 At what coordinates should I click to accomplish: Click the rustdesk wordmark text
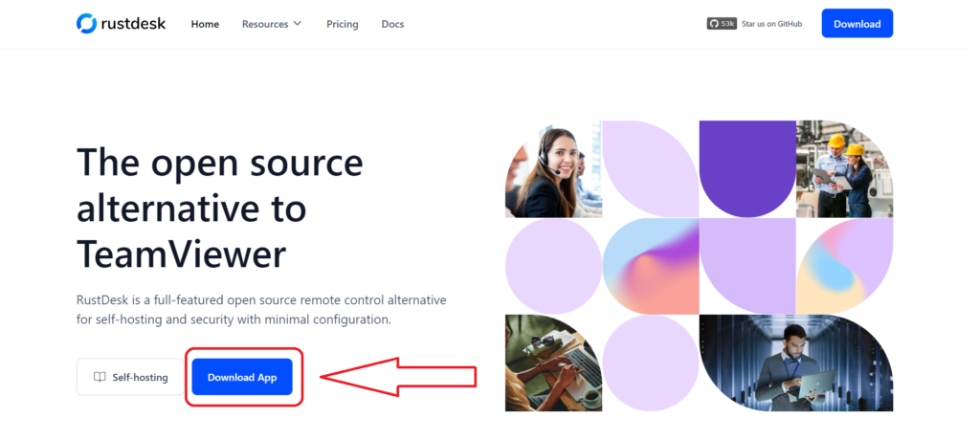pyautogui.click(x=133, y=24)
